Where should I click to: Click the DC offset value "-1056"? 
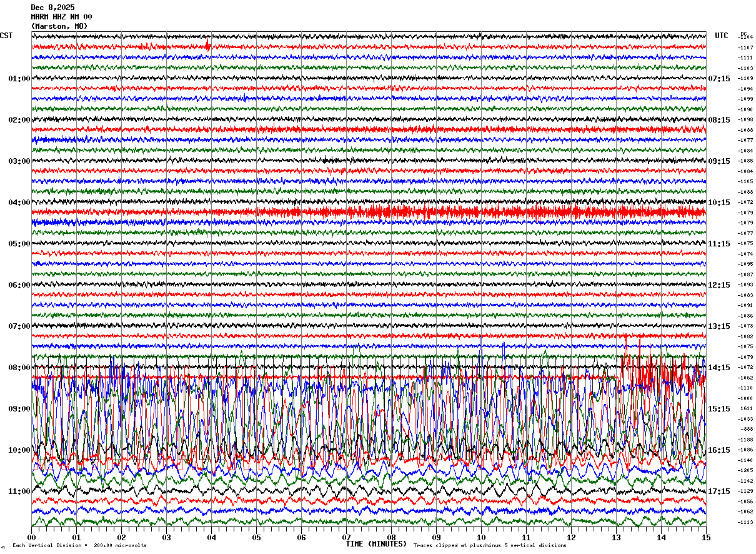745,501
